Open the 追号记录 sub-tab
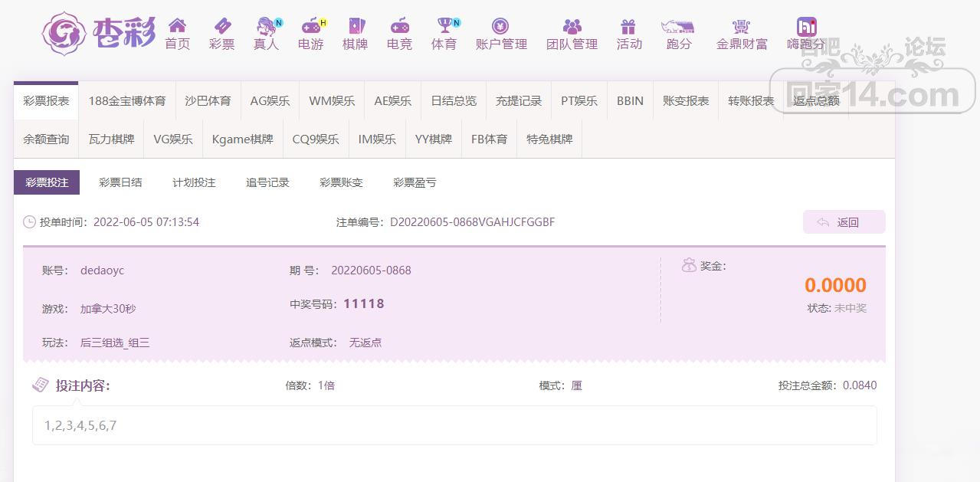The image size is (980, 482). pos(267,182)
